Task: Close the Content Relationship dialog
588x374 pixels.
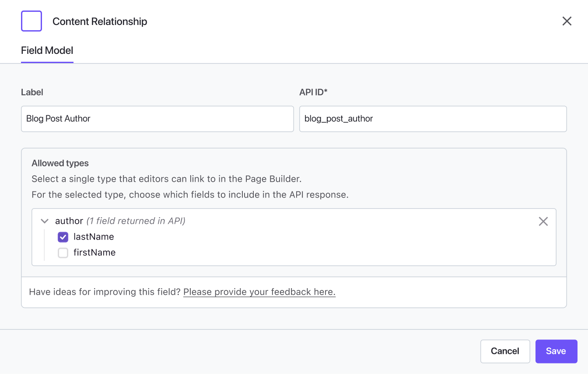Action: [x=567, y=21]
